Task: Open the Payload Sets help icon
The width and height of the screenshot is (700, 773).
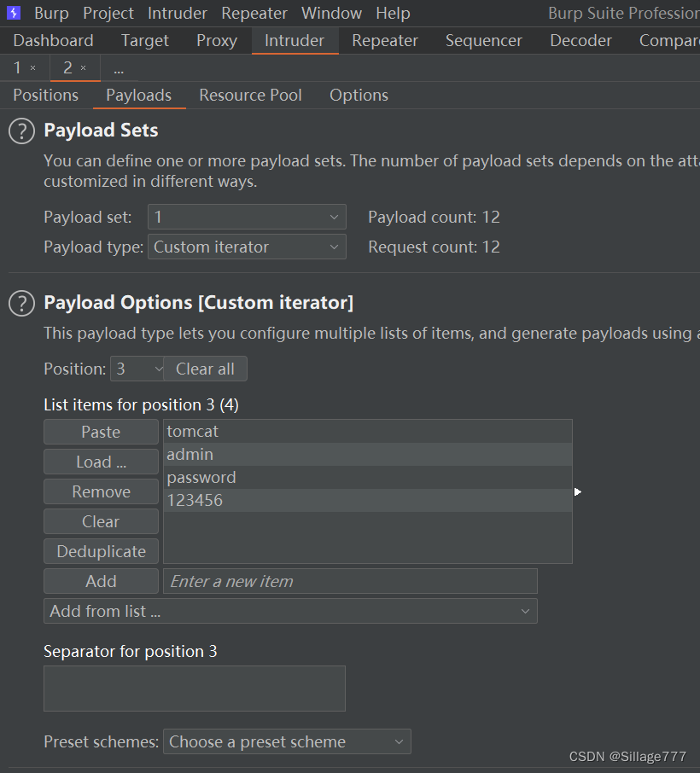Action: 21,131
